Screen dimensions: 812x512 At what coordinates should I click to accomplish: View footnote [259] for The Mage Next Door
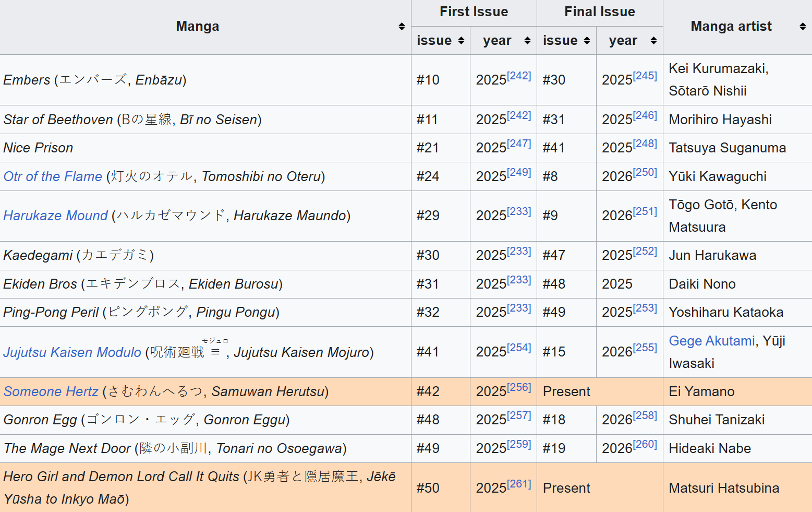(519, 444)
